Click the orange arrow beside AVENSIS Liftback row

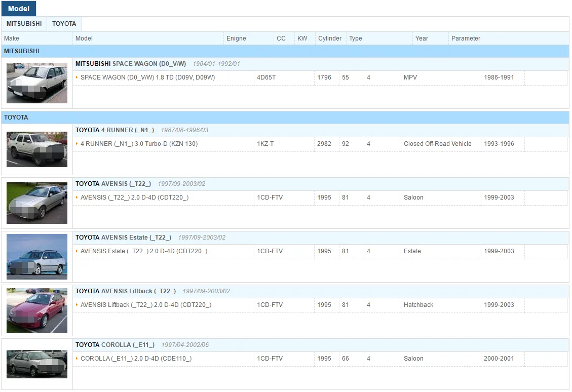[77, 304]
